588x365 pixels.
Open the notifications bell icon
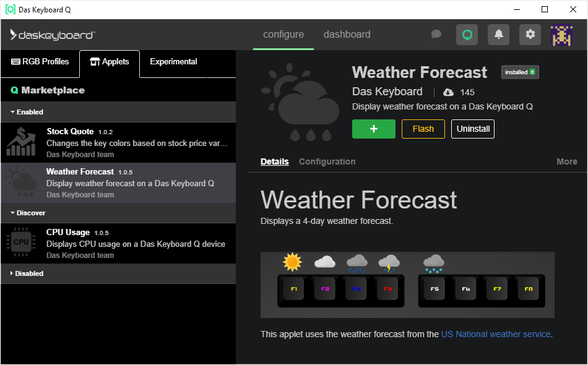(x=498, y=35)
